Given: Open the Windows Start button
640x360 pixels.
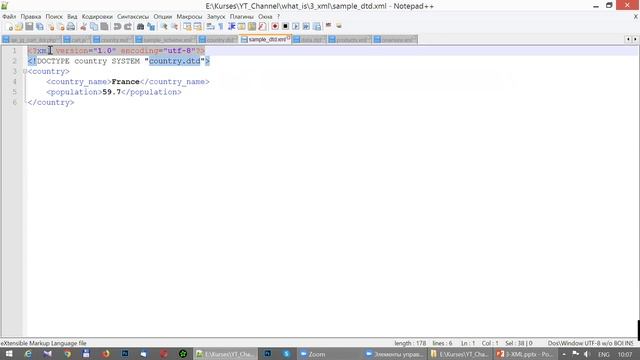Looking at the screenshot, I should (x=9, y=354).
